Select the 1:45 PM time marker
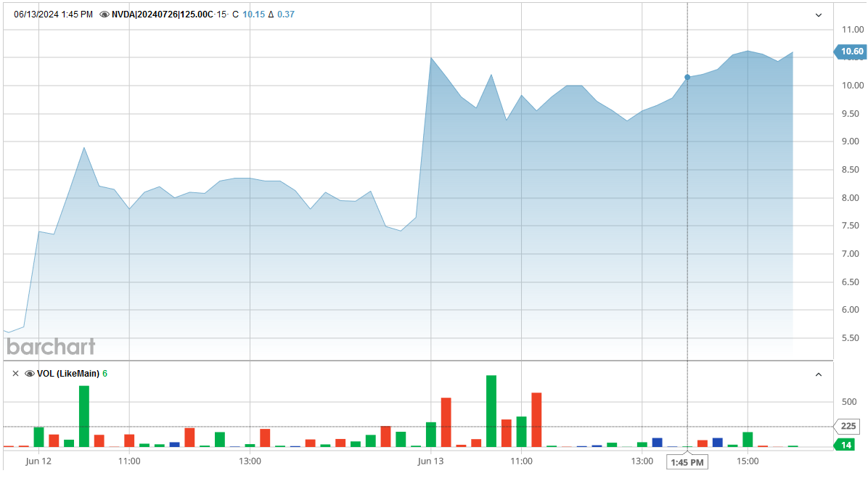This screenshot has height=484, width=868. tap(687, 462)
